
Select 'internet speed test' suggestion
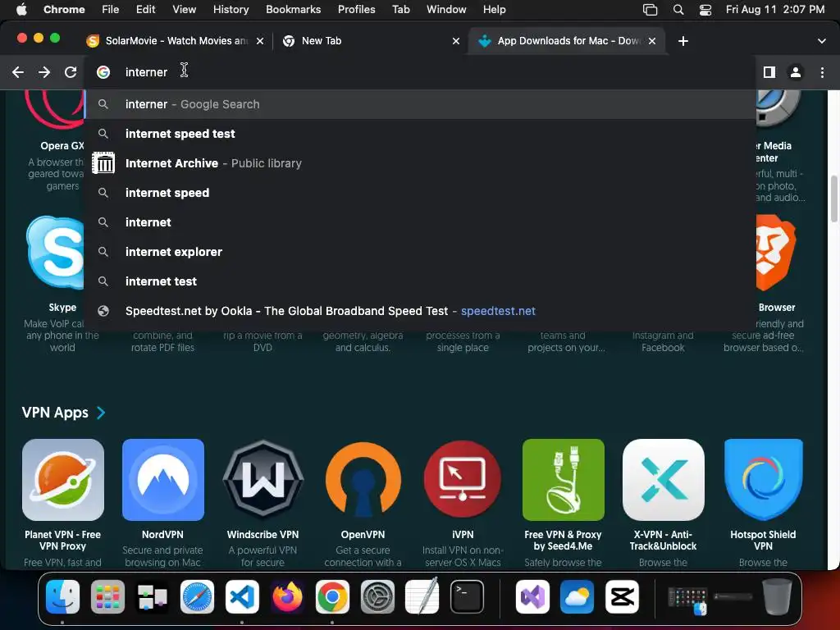[421, 134]
